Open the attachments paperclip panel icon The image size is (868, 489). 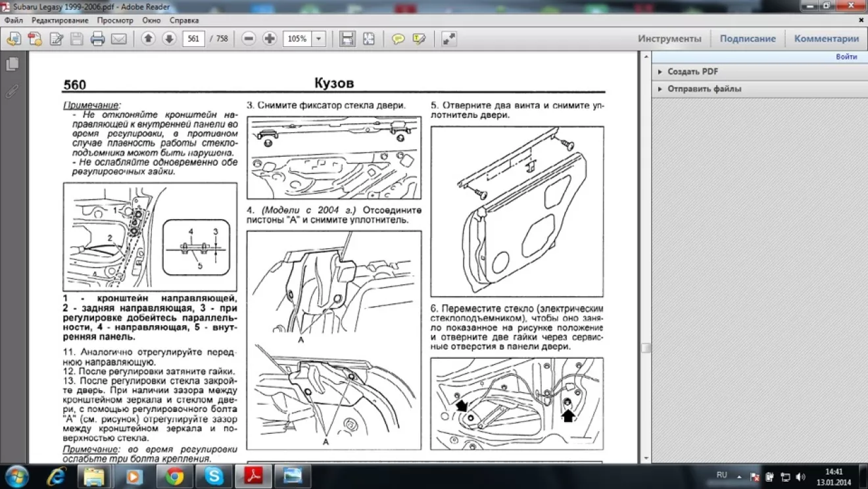[12, 91]
